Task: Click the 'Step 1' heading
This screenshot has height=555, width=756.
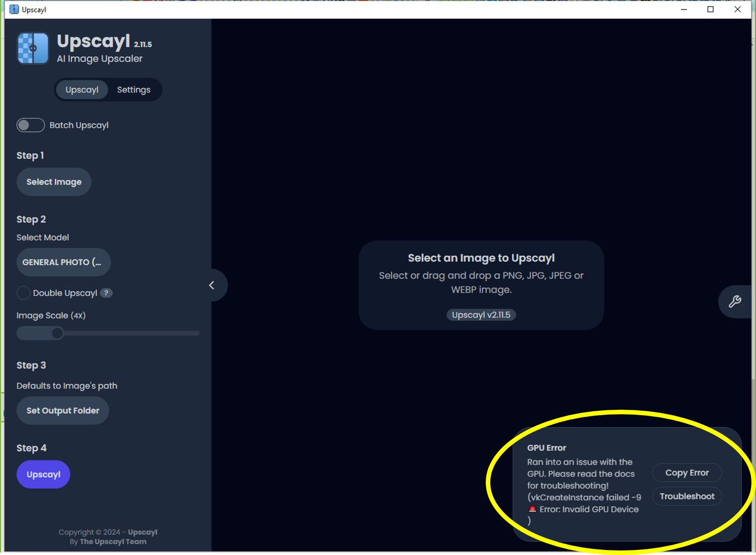Action: tap(30, 156)
